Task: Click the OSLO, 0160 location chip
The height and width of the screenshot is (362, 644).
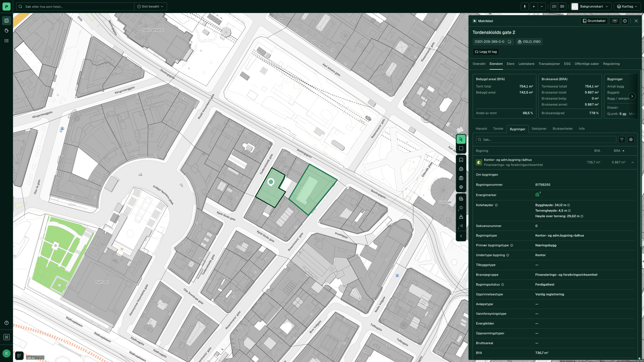Action: 529,42
